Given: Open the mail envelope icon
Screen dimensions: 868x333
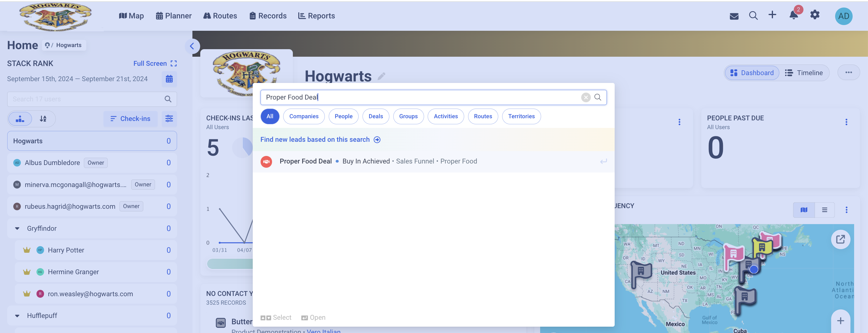Looking at the screenshot, I should [734, 16].
